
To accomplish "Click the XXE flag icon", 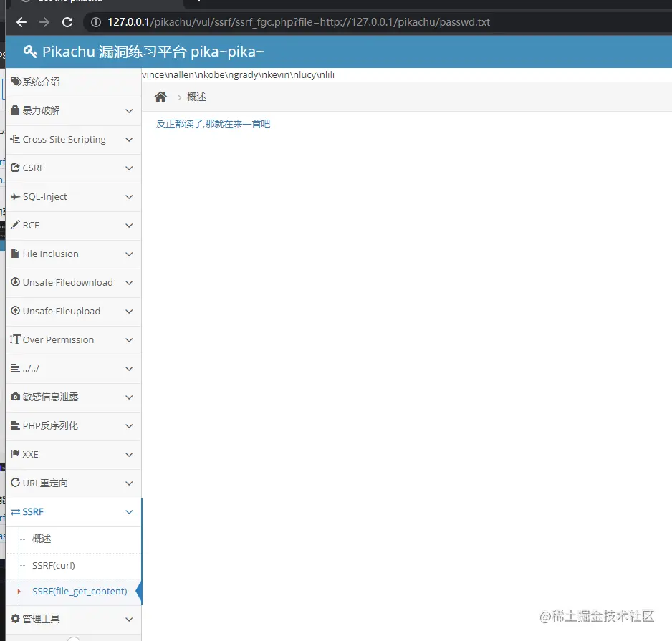I will [x=15, y=454].
